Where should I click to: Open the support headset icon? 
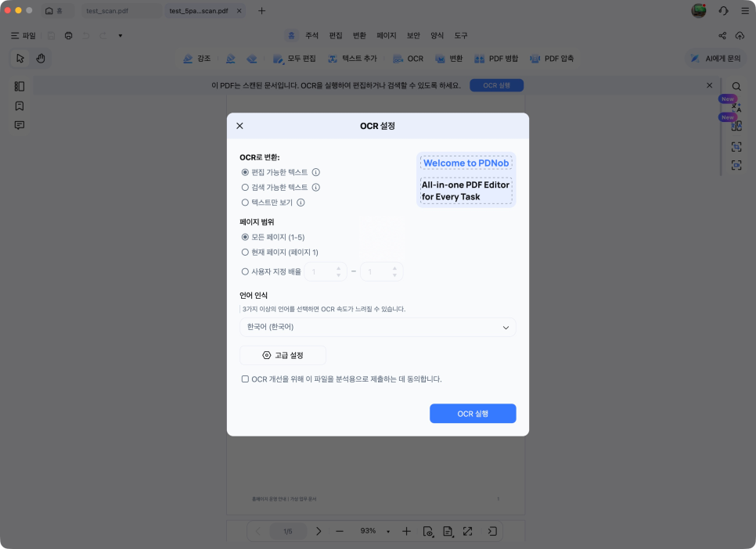[723, 11]
